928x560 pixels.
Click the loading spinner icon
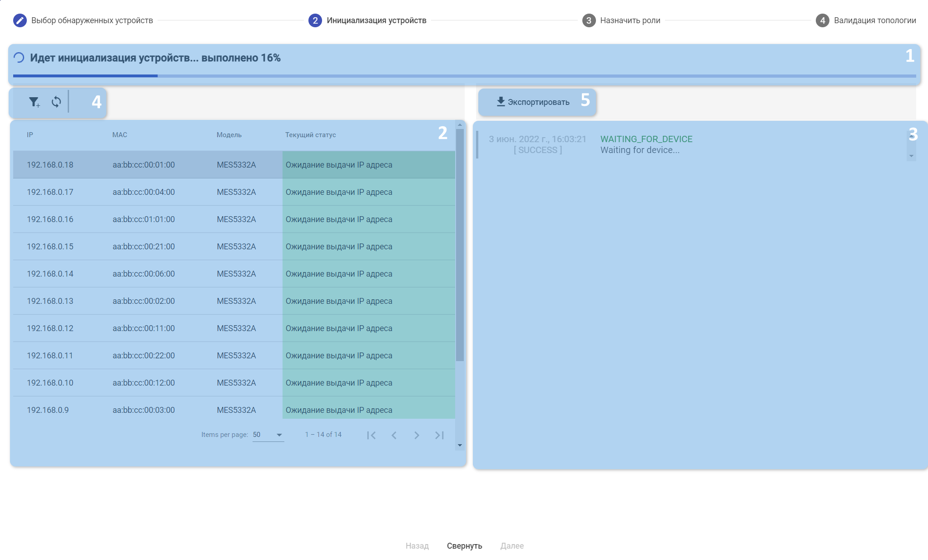click(19, 58)
